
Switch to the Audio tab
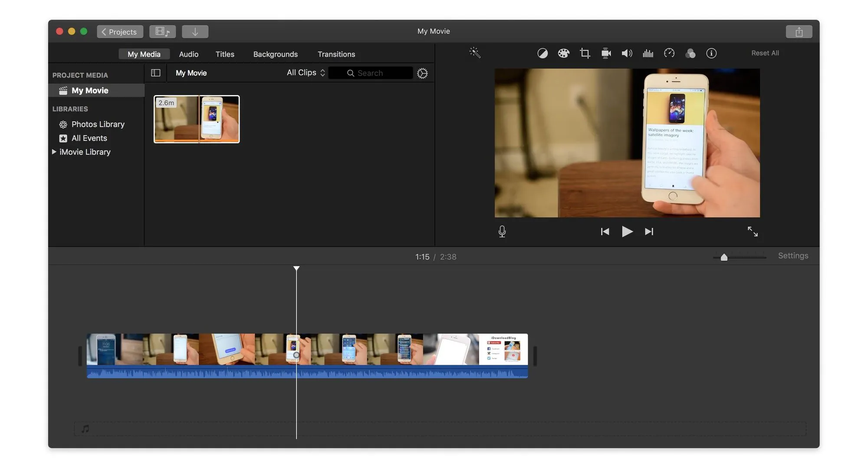click(188, 54)
